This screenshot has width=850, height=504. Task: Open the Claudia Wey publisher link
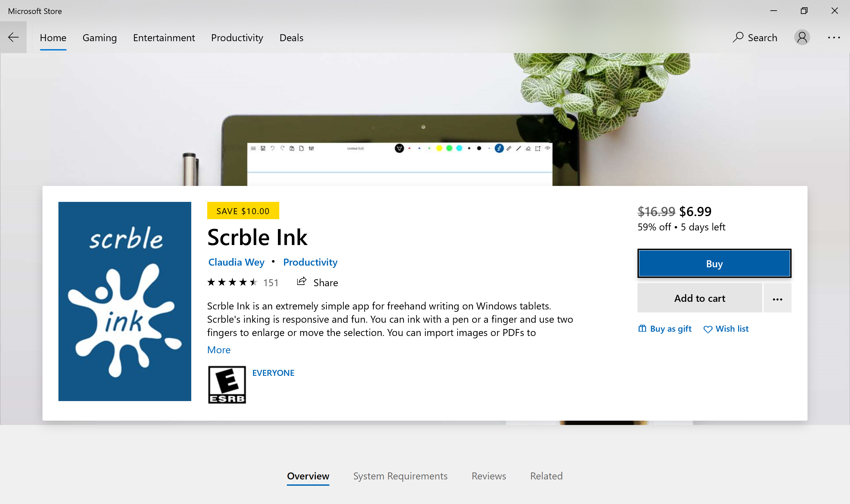click(x=236, y=262)
